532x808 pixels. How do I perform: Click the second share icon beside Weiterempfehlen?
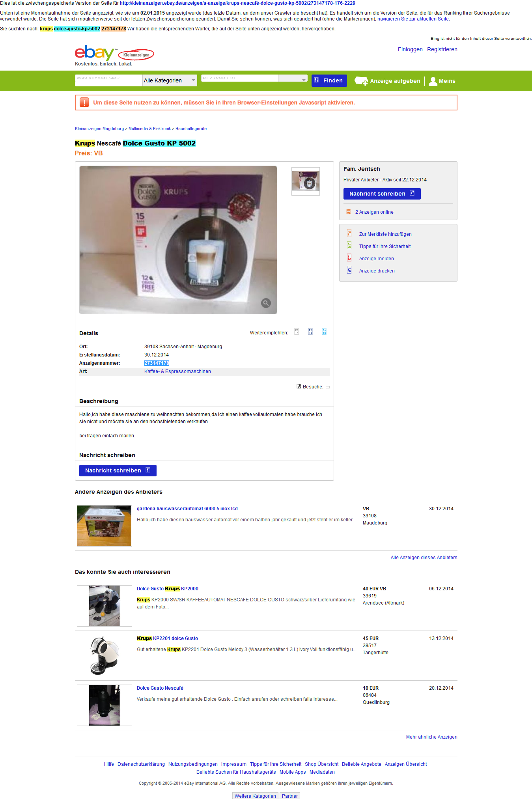[310, 332]
